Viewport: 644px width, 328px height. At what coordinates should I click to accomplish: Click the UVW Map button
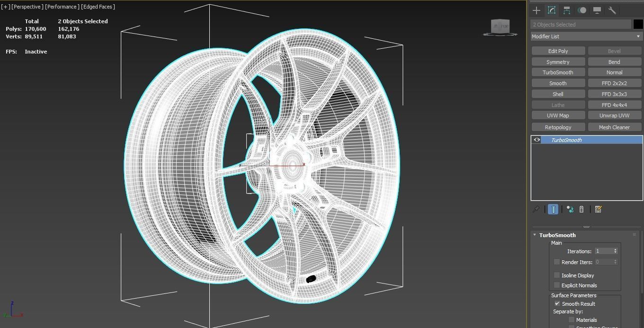click(x=558, y=115)
